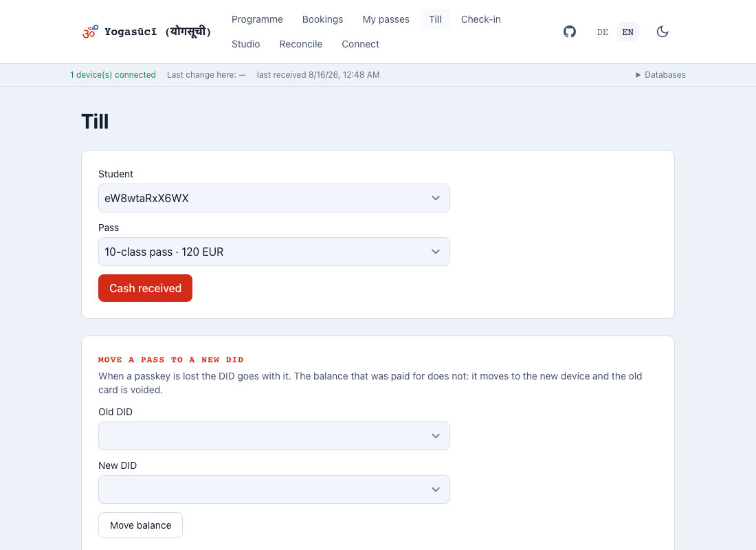This screenshot has width=756, height=550.
Task: Open the GitHub repository icon
Action: 570,32
